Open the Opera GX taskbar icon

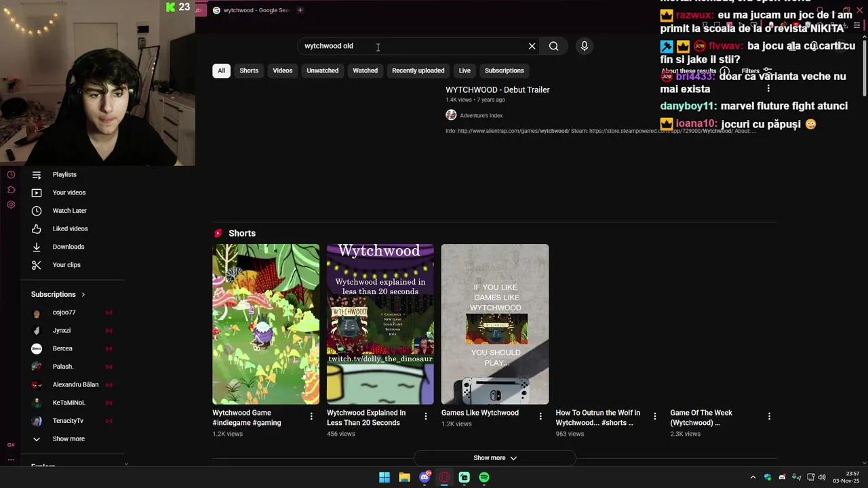[x=444, y=477]
